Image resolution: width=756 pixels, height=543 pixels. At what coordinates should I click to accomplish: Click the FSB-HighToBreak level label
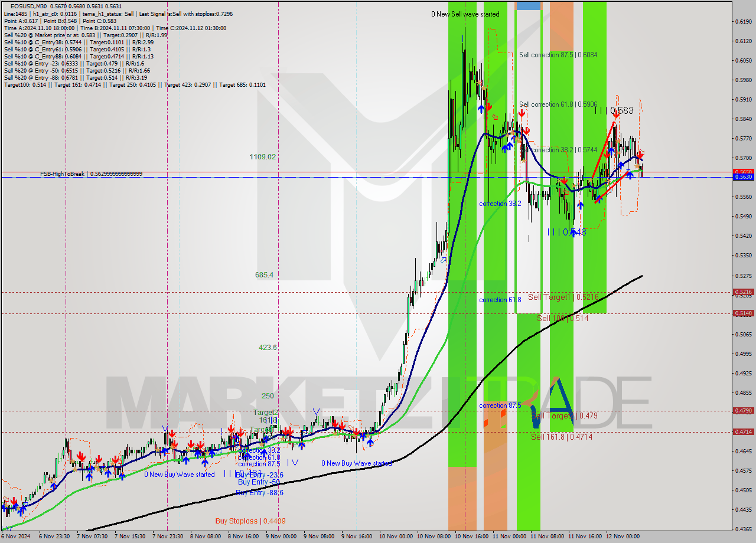coord(91,174)
